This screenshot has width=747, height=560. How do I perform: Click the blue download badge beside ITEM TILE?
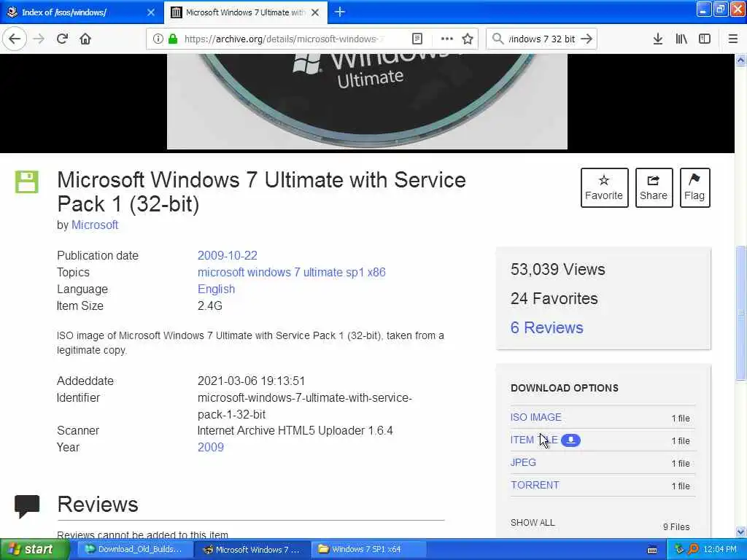tap(570, 440)
